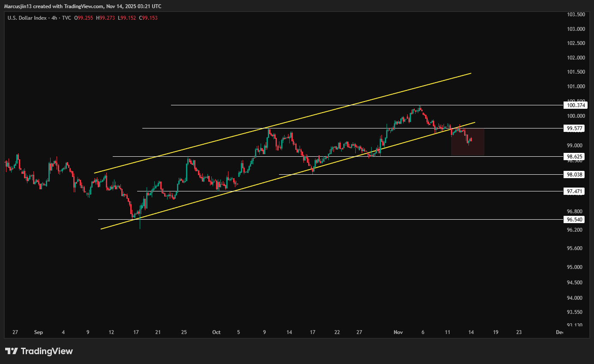The height and width of the screenshot is (364, 594).
Task: Click the 93.550 price scale value
Action: (x=574, y=312)
